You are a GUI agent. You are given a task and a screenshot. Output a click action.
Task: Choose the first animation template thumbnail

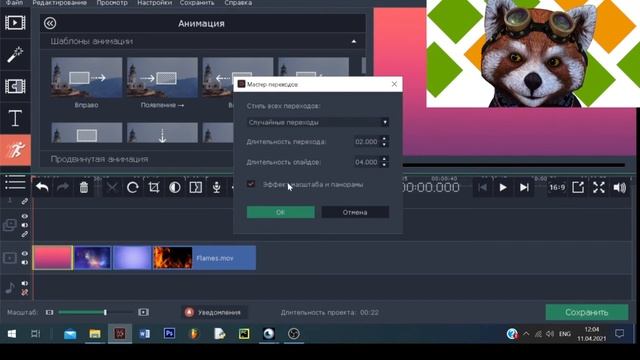[87, 78]
